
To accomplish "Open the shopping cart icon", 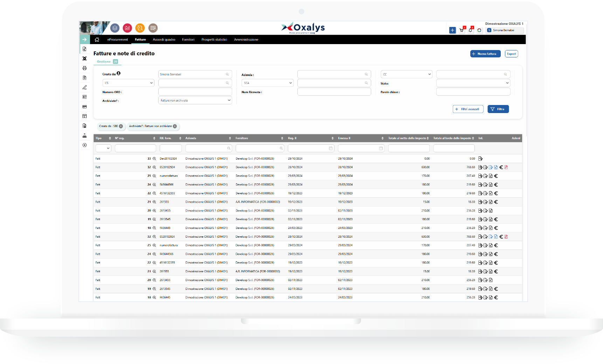I will click(x=462, y=30).
